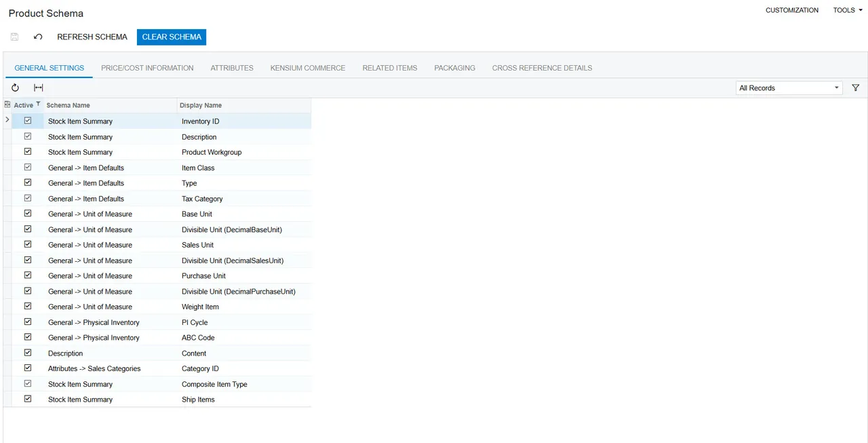This screenshot has width=868, height=443.
Task: Select the Weight Item cell
Action: click(x=244, y=307)
